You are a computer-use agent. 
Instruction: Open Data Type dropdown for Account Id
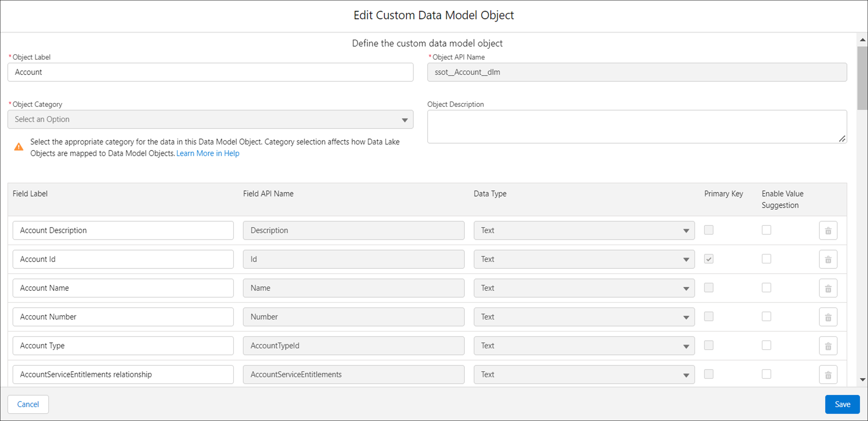click(584, 259)
